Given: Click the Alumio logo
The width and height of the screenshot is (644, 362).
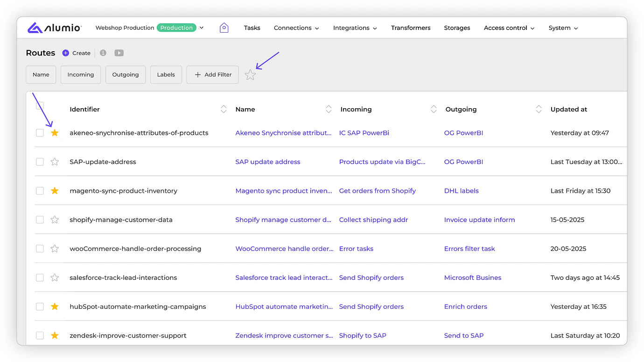Looking at the screenshot, I should pos(55,28).
